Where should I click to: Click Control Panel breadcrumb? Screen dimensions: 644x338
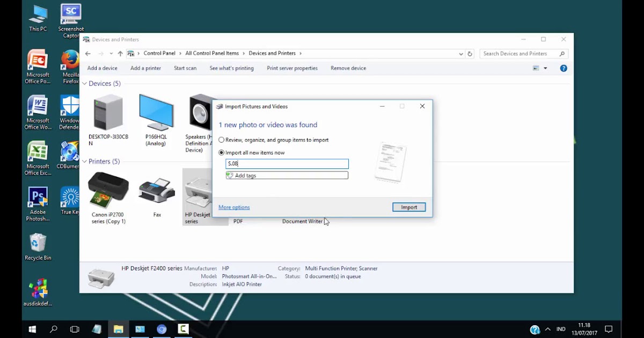pos(159,54)
